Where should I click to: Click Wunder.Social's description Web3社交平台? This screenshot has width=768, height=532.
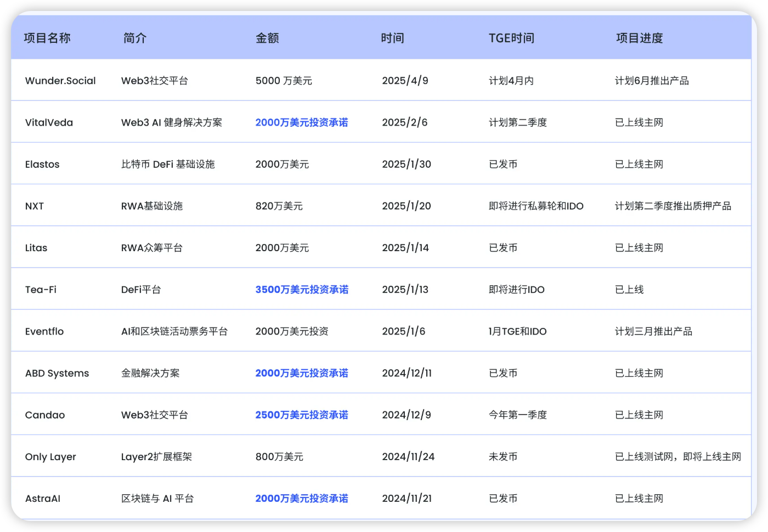click(155, 81)
